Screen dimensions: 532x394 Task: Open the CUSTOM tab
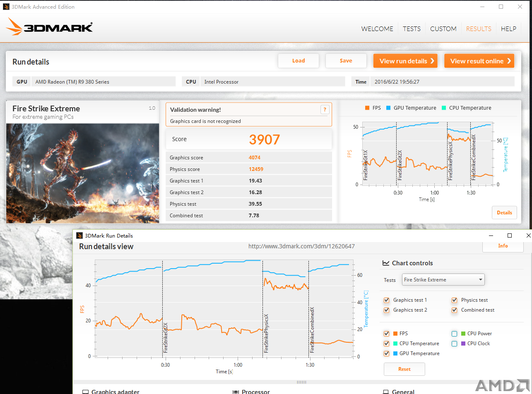(x=443, y=29)
